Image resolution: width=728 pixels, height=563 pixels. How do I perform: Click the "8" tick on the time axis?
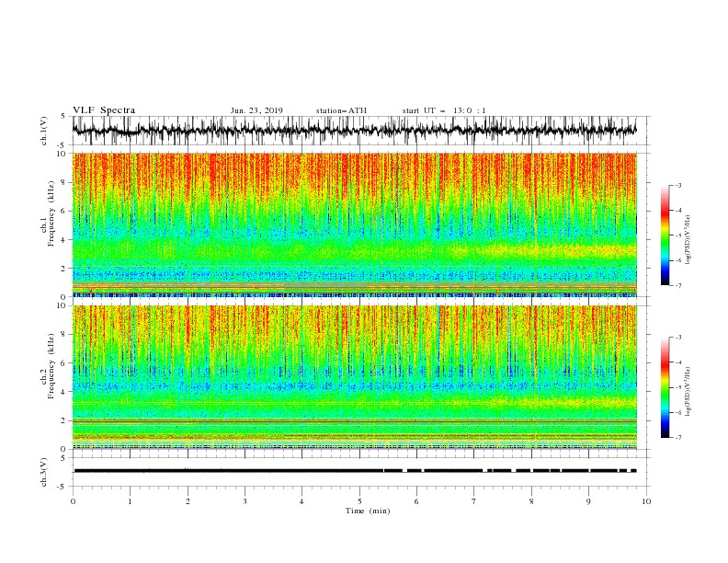point(531,501)
